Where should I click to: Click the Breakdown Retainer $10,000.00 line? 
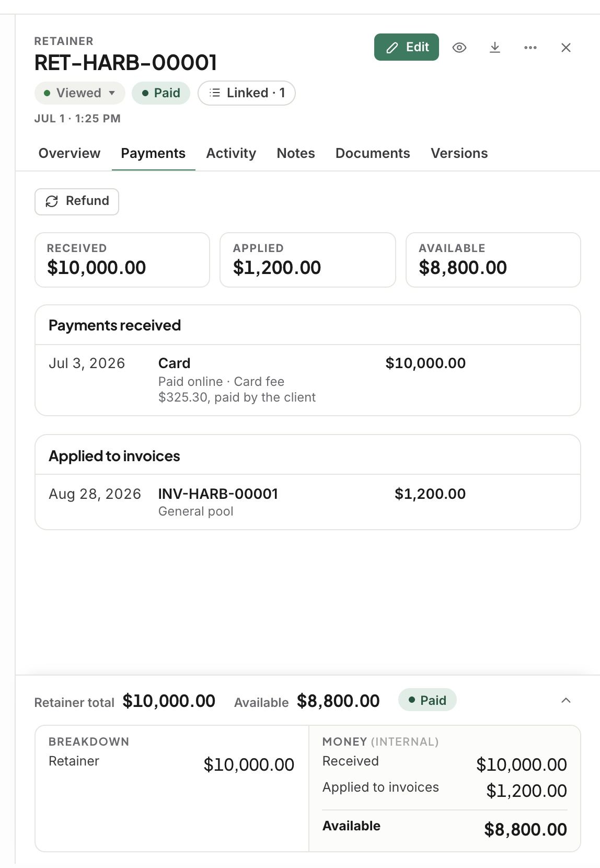click(x=171, y=764)
